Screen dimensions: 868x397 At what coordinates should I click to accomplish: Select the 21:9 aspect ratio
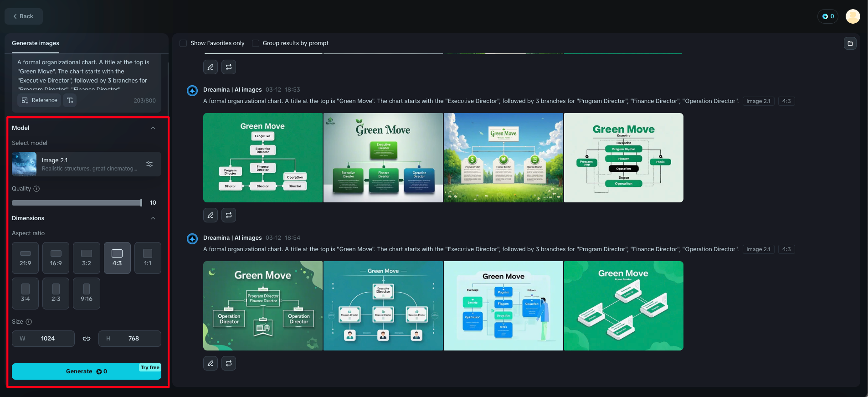click(26, 258)
